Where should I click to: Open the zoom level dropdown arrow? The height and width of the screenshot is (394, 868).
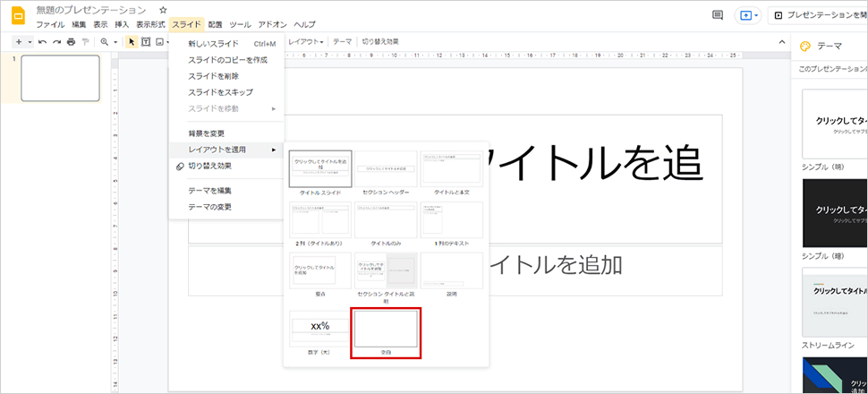click(115, 41)
